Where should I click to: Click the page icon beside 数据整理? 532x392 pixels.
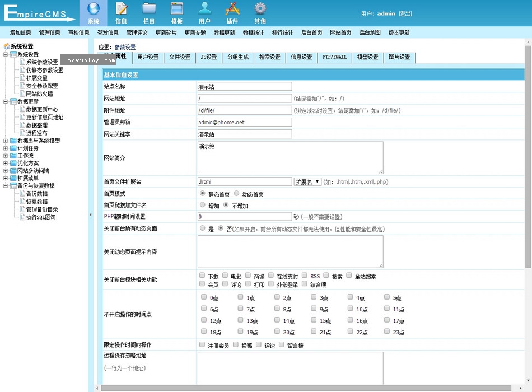tap(22, 125)
